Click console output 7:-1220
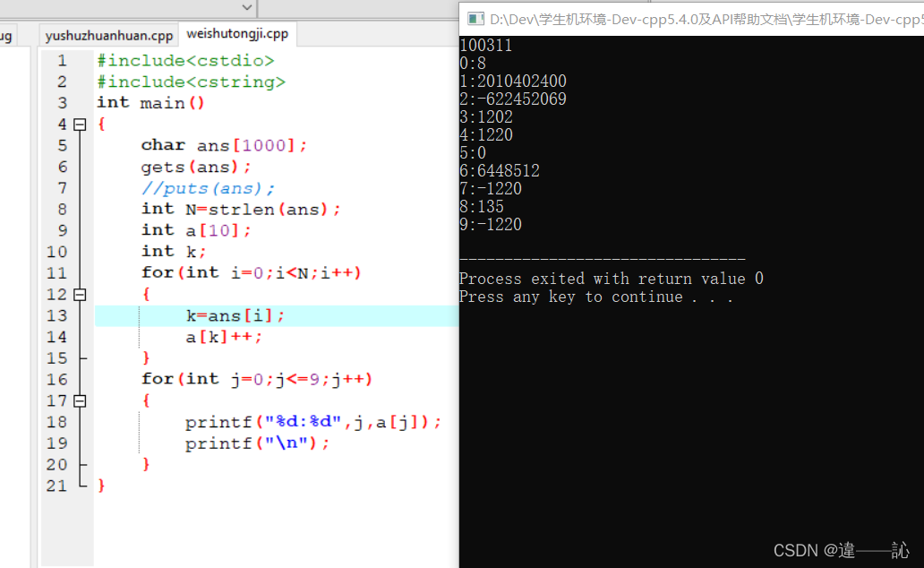924x568 pixels. tap(491, 189)
